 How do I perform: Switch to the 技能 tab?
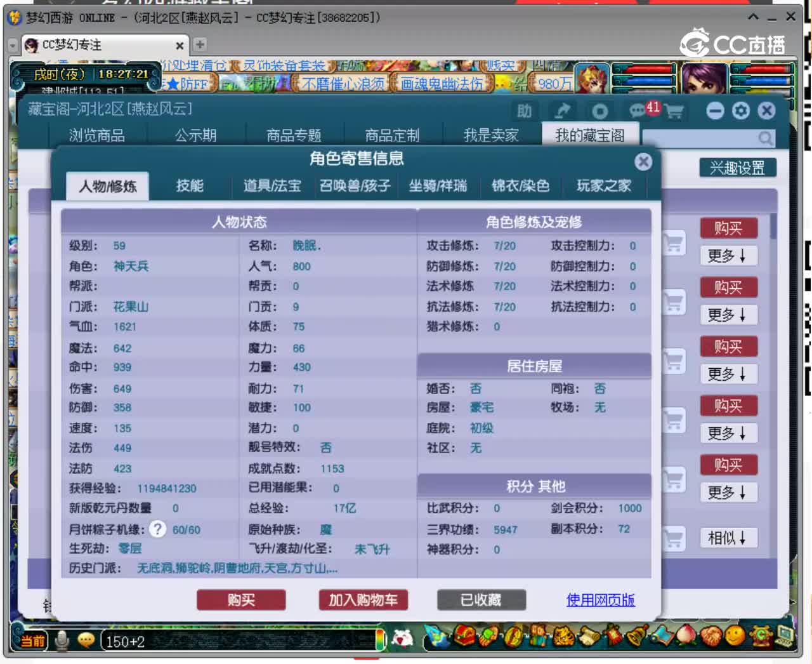tap(190, 185)
